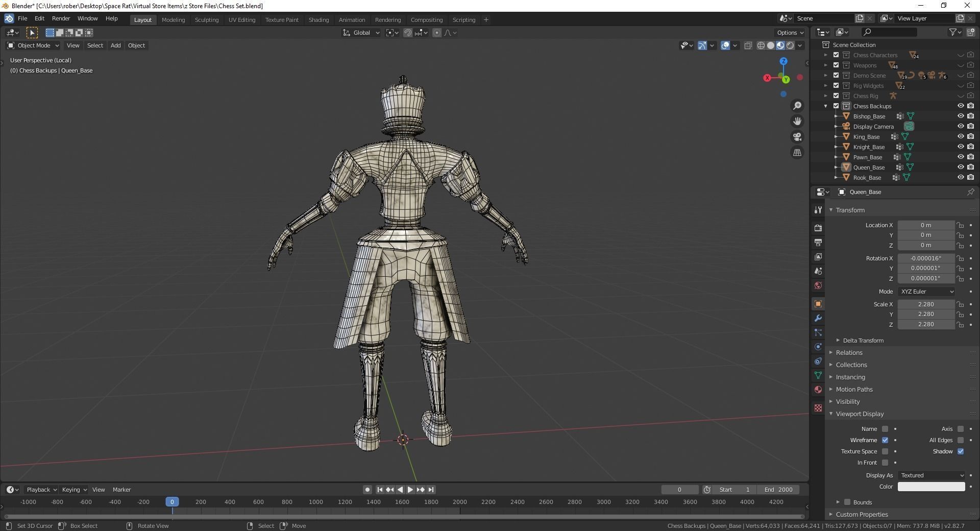Open the Object Mode dropdown
Image resolution: width=980 pixels, height=531 pixels.
point(33,45)
